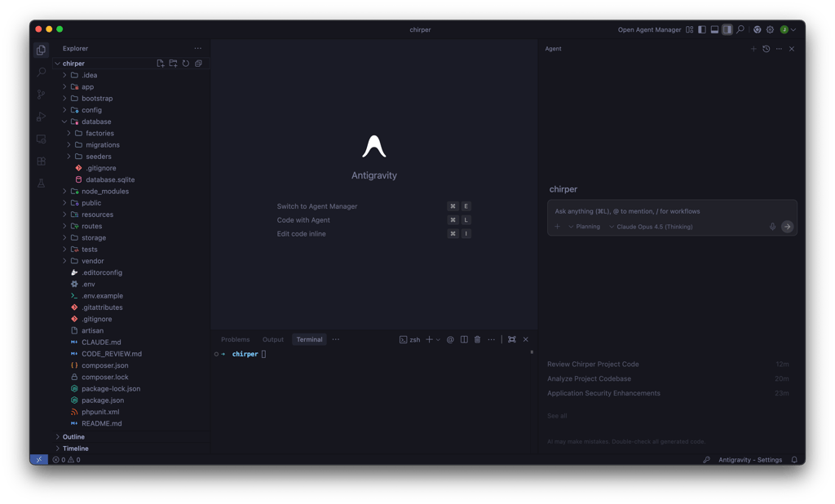Screen dimensions: 835x504
Task: Open the remote window status bar button
Action: coord(39,460)
